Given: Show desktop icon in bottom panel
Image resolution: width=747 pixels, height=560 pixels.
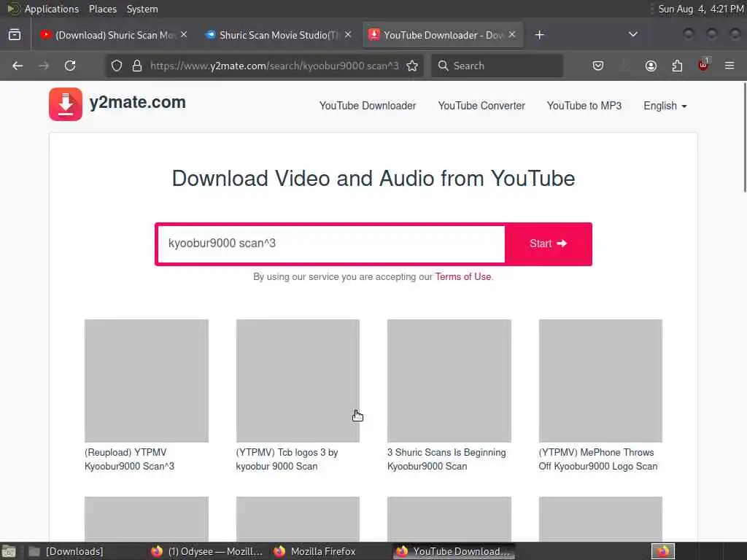Looking at the screenshot, I should coord(9,551).
